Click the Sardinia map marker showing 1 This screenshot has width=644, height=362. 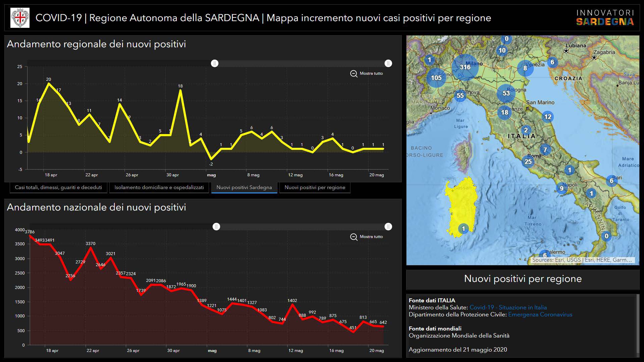463,229
